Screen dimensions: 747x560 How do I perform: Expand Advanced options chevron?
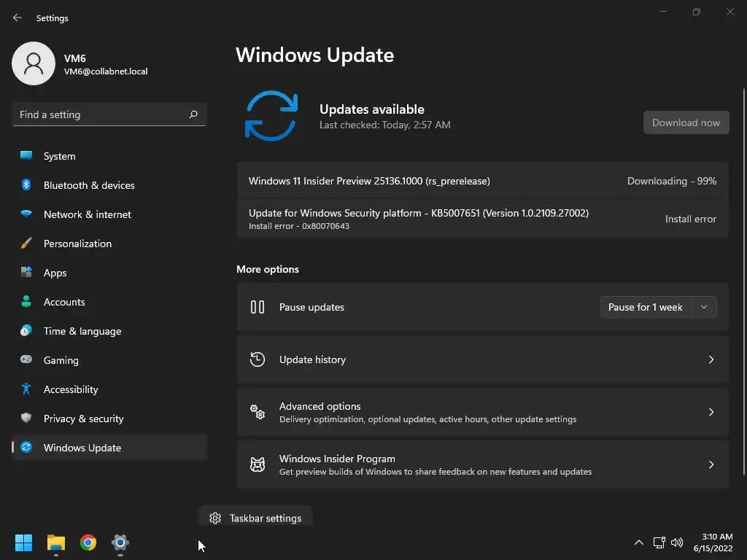tap(711, 412)
